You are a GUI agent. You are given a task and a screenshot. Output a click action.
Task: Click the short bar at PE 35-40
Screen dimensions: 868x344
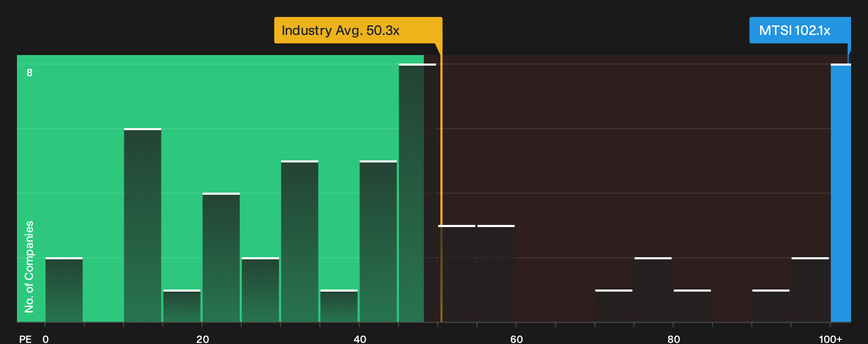339,306
